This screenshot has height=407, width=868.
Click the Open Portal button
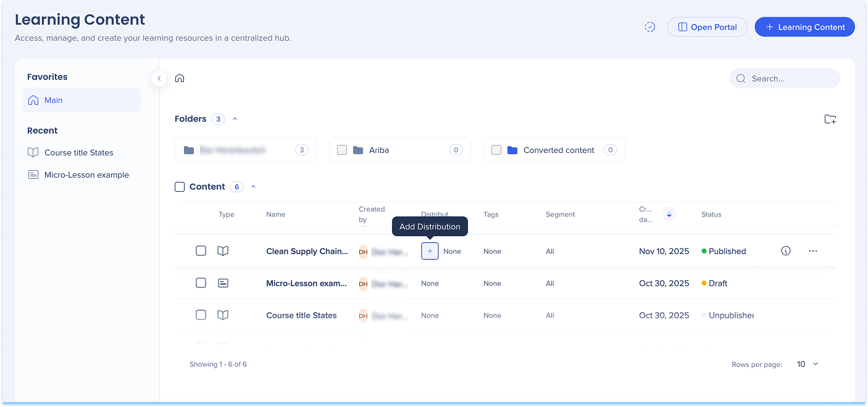coord(707,27)
